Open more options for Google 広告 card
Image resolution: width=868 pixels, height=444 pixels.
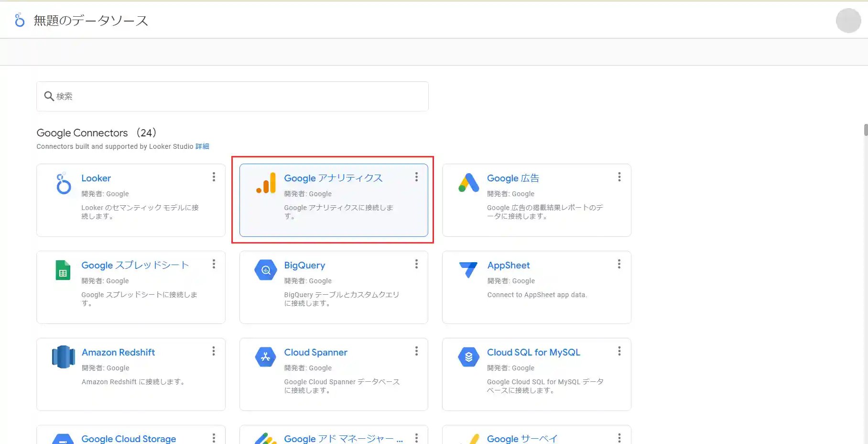tap(619, 177)
